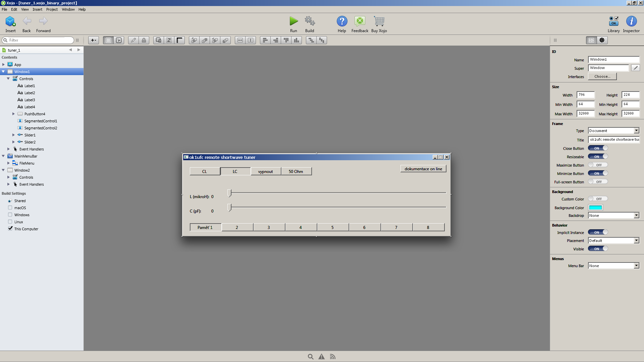Click the Choose... interfaces button
Viewport: 644px width, 362px height.
pos(602,76)
